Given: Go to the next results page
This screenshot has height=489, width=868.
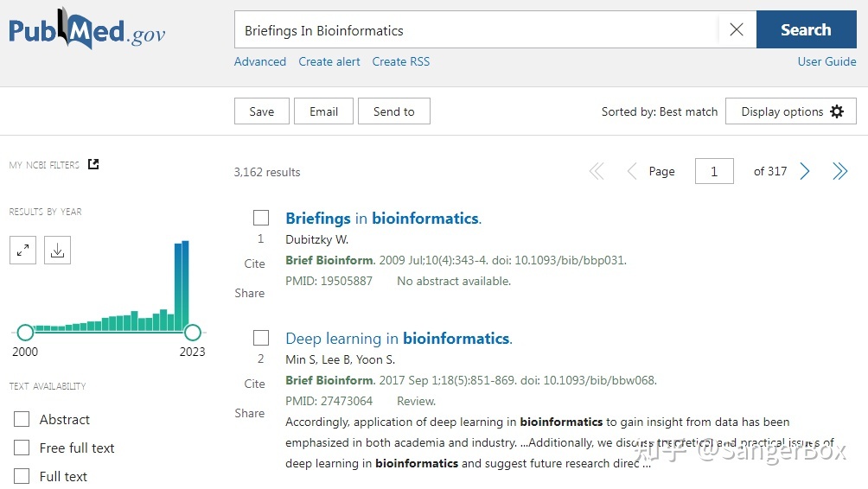Looking at the screenshot, I should pos(805,171).
